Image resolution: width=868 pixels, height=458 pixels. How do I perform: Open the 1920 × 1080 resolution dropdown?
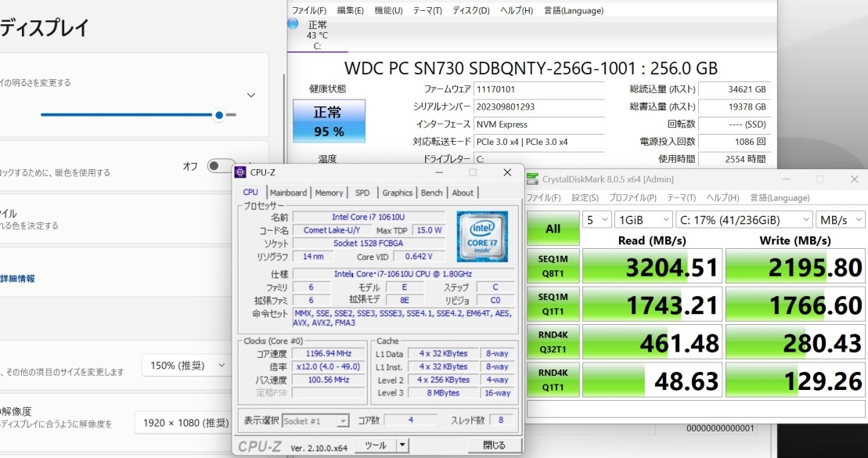185,423
